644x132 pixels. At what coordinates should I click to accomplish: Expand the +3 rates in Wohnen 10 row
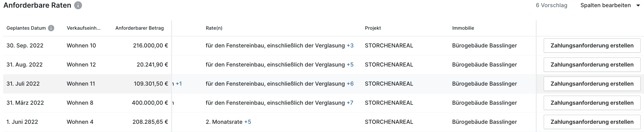[350, 46]
